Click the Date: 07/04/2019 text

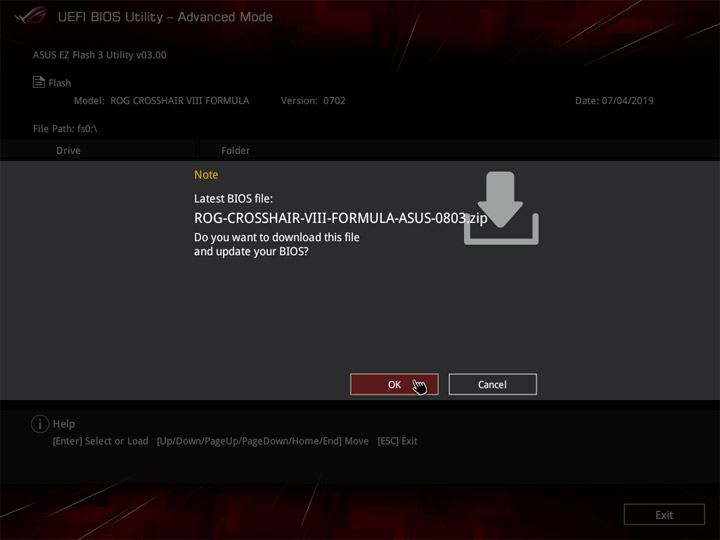[614, 101]
